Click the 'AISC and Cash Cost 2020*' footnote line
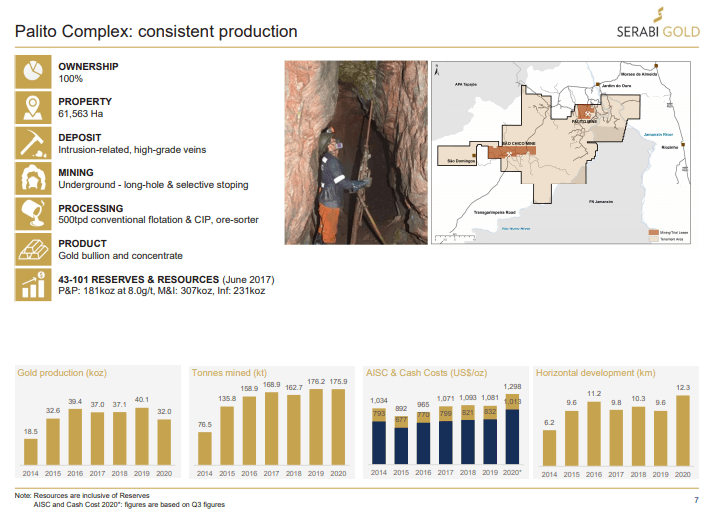 coord(129,505)
